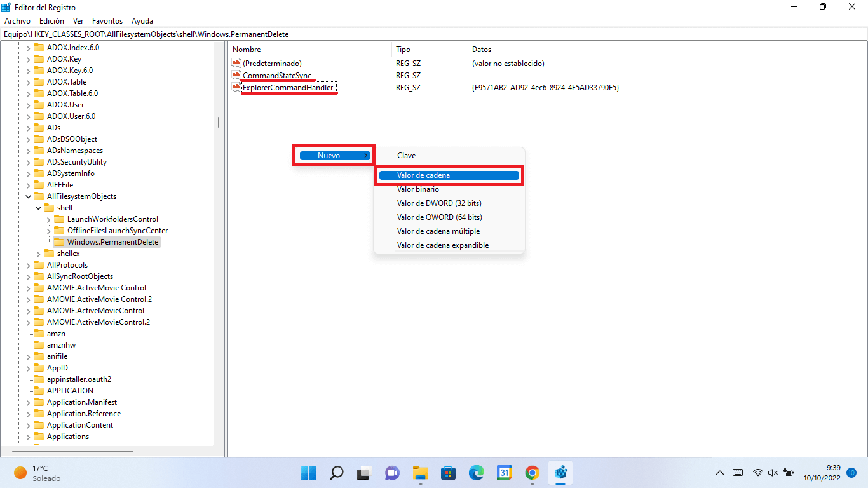Image resolution: width=868 pixels, height=488 pixels.
Task: Click the amzn folder icon
Action: click(39, 334)
